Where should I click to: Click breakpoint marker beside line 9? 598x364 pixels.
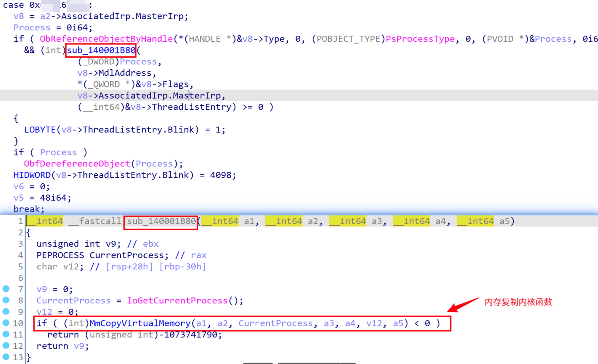[x=6, y=311]
